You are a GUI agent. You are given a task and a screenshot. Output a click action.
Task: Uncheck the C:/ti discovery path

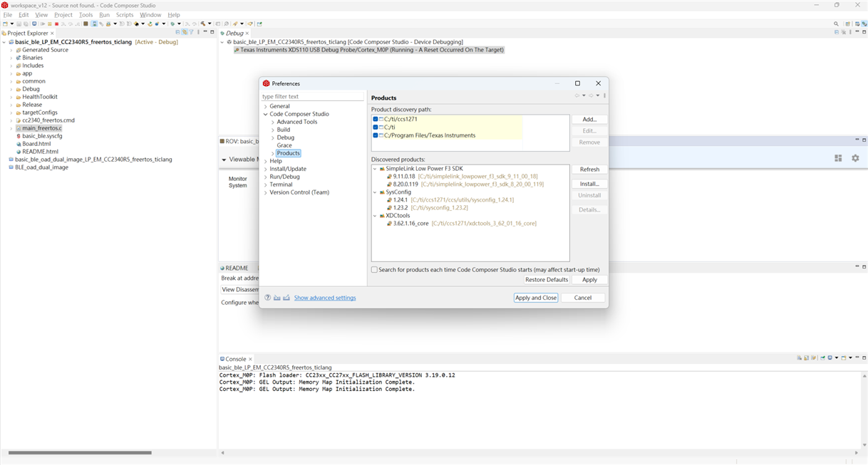pyautogui.click(x=376, y=127)
